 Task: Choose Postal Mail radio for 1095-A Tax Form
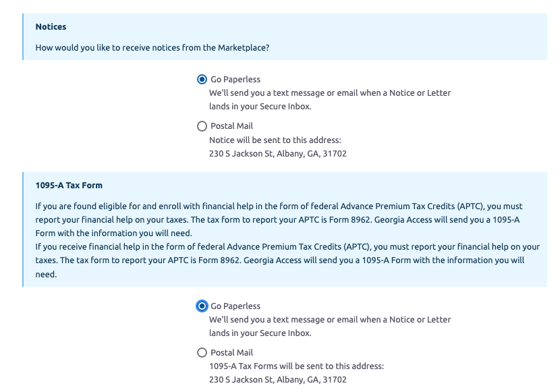pyautogui.click(x=202, y=353)
